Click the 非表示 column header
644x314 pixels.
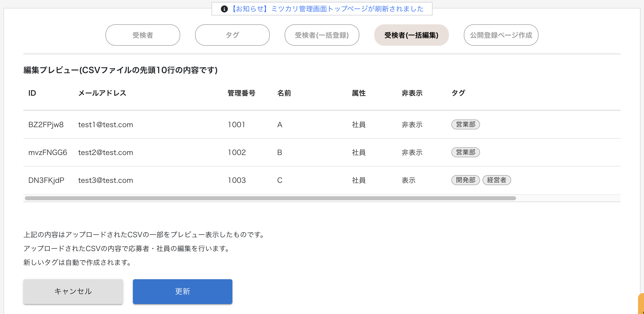412,93
